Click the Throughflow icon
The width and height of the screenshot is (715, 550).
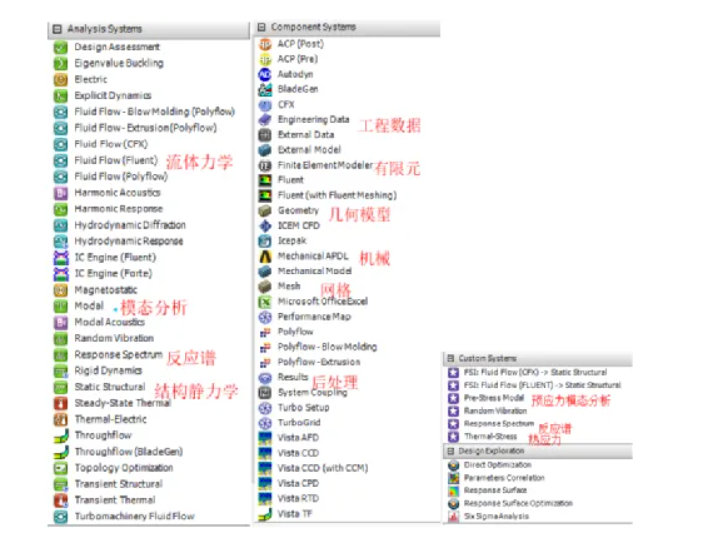pos(61,436)
